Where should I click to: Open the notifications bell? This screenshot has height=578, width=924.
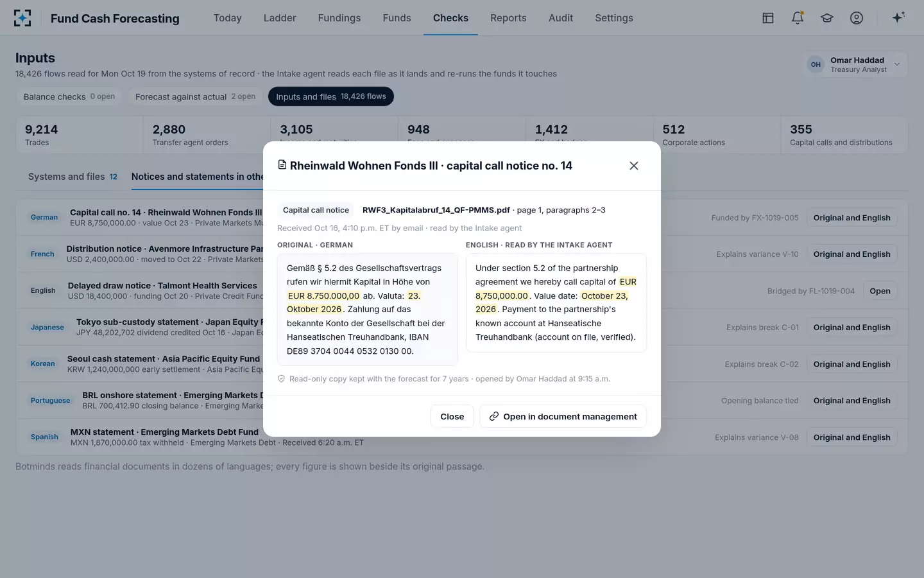tap(798, 18)
